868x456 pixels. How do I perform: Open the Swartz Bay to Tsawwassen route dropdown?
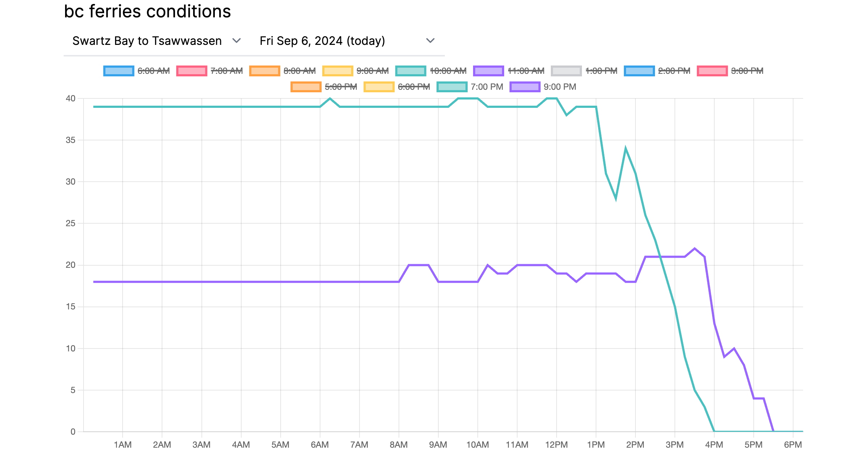pos(156,41)
